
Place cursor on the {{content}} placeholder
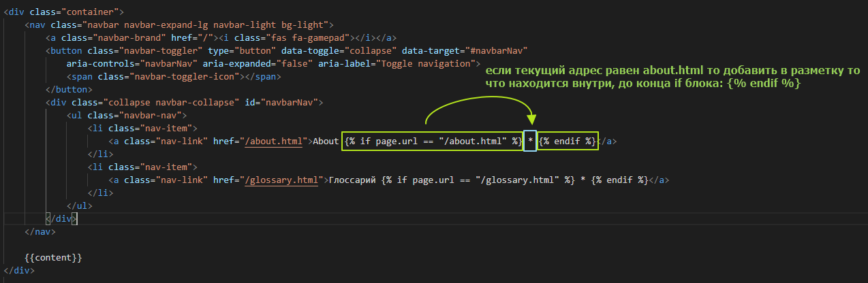coord(53,257)
